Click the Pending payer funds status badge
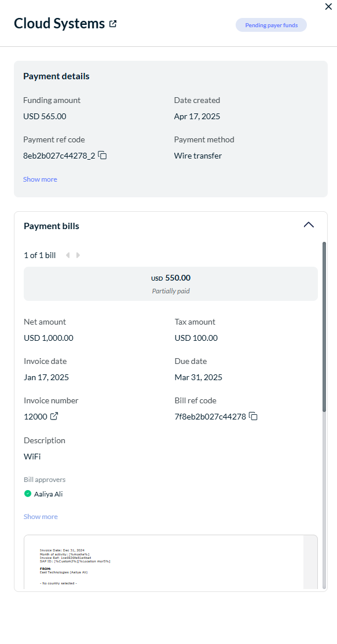Screen dimensions: 337x644 click(x=271, y=25)
